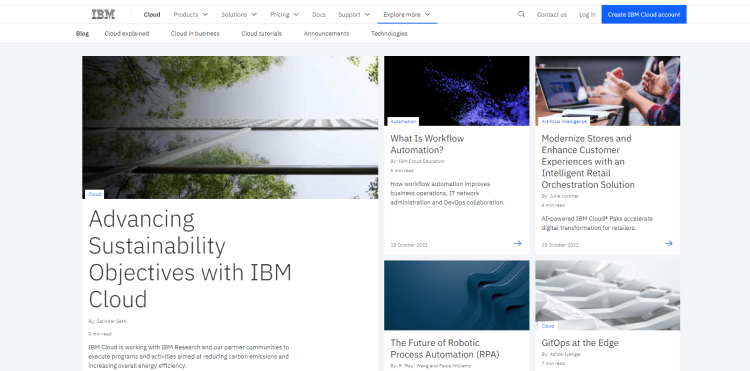Click the blue wave pattern thumbnail
The height and width of the screenshot is (371, 750).
[x=456, y=295]
